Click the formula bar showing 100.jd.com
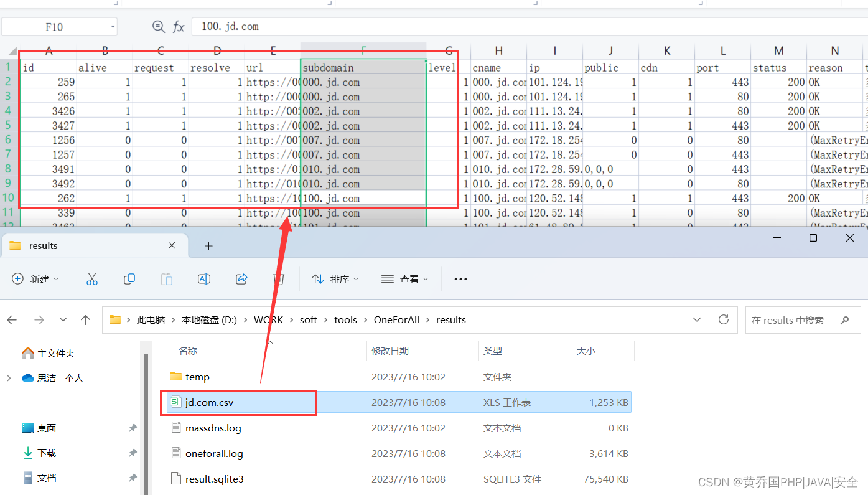The width and height of the screenshot is (868, 495). point(530,26)
